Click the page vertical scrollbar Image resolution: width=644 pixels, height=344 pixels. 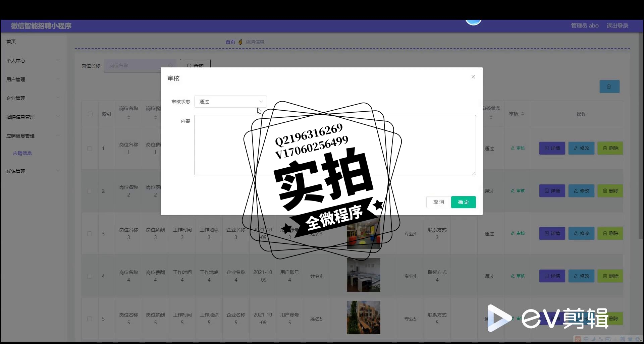[641, 136]
